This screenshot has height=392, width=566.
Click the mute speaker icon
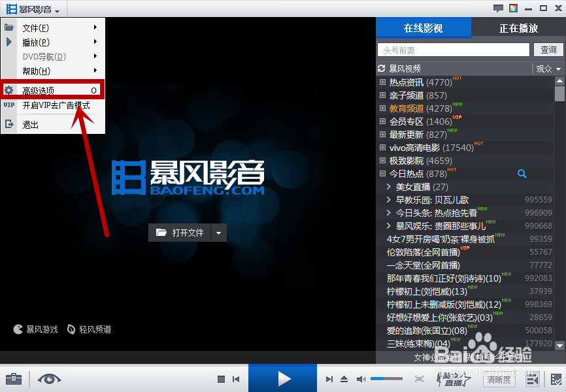(x=361, y=379)
